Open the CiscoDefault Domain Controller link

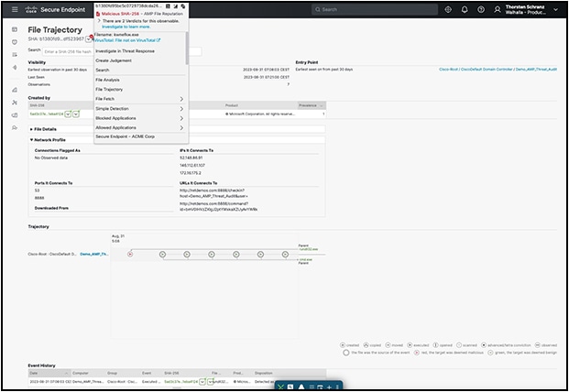[x=487, y=70]
